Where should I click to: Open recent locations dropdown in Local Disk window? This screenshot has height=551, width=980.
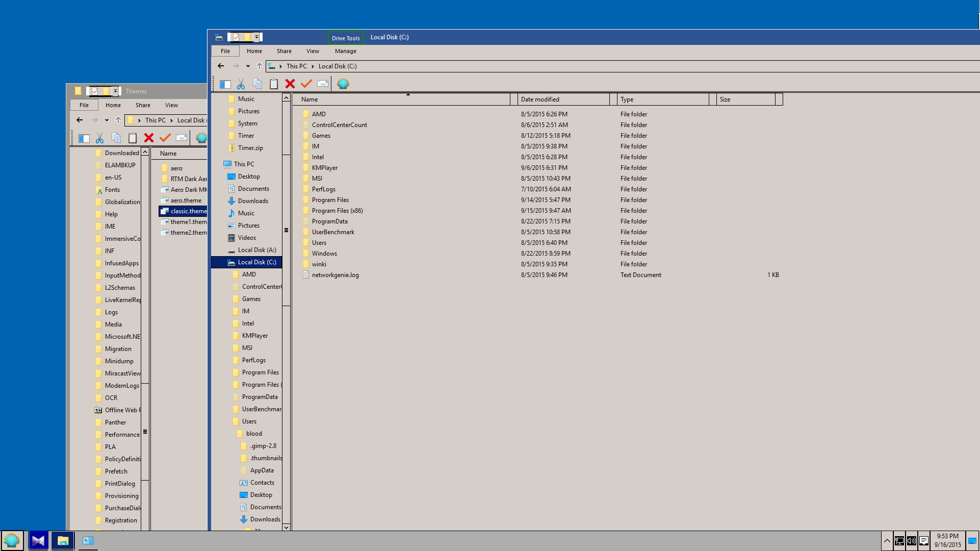pos(248,66)
